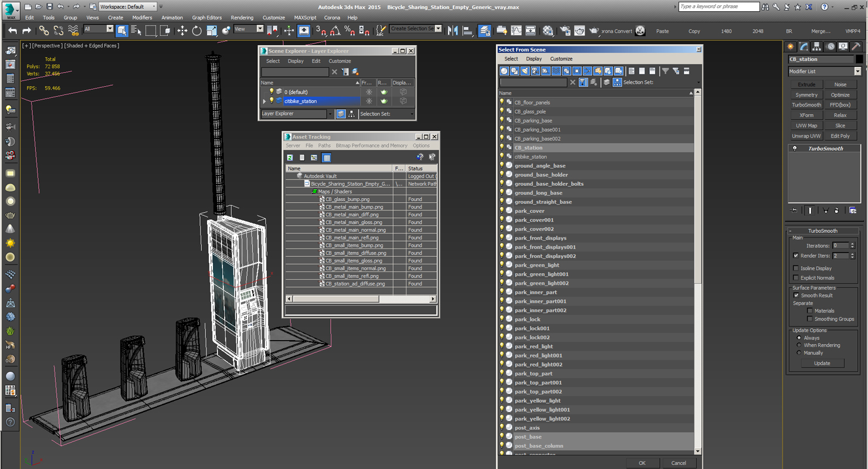Viewport: 868px width, 469px height.
Task: Toggle the 3D Snaps icon
Action: click(x=320, y=30)
